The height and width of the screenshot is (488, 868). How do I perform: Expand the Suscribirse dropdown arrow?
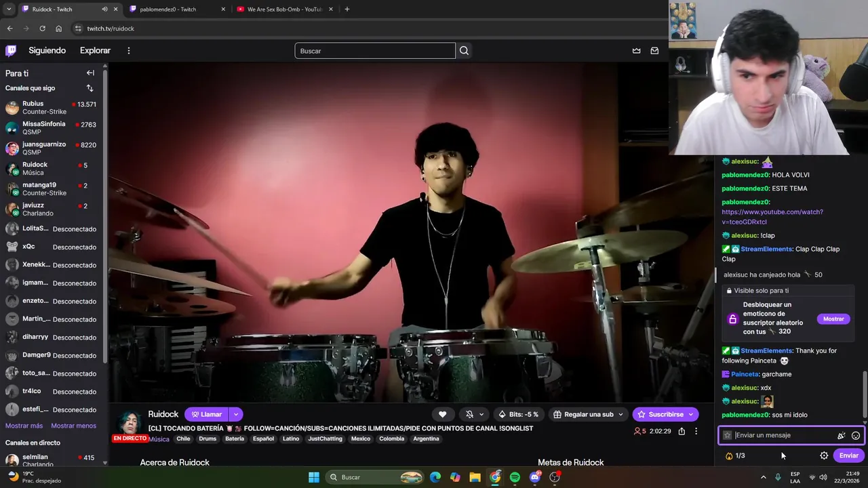[x=691, y=414]
